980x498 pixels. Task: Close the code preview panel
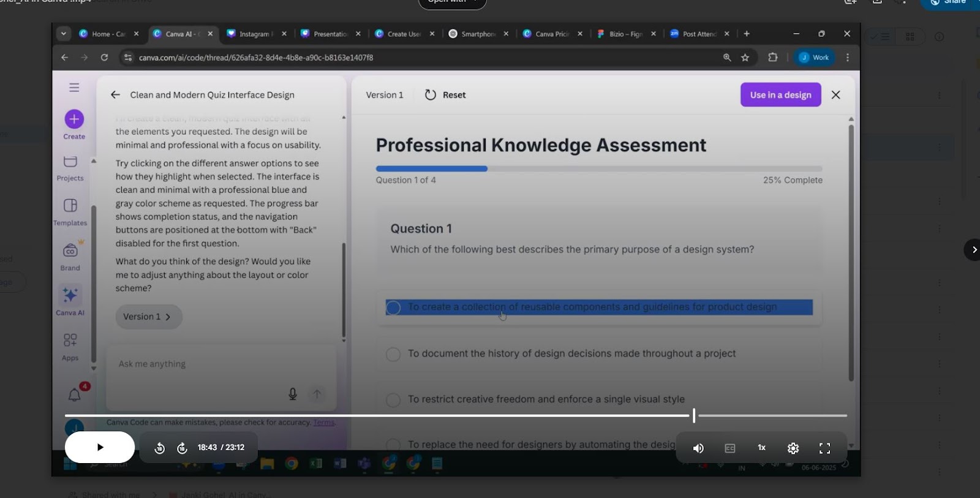(835, 95)
